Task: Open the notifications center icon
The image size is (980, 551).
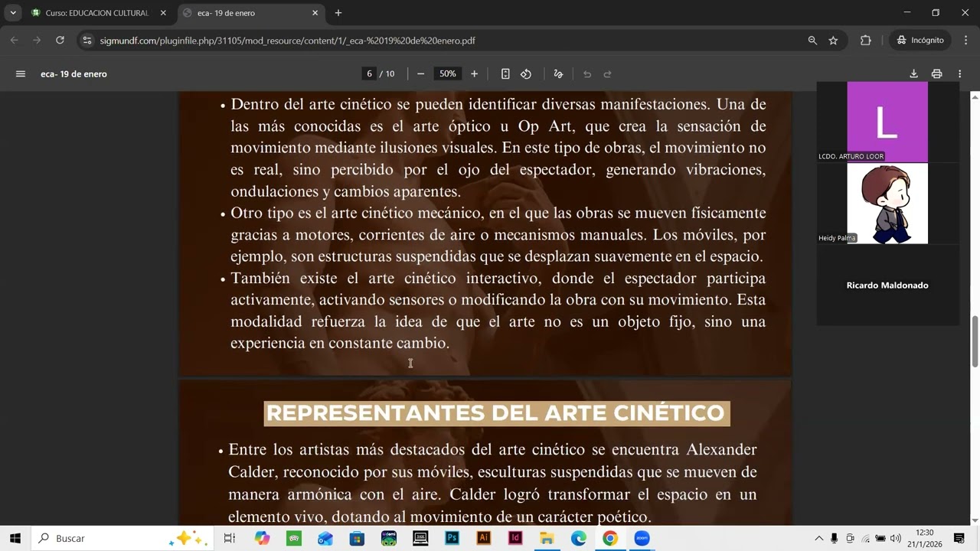Action: coord(959,538)
